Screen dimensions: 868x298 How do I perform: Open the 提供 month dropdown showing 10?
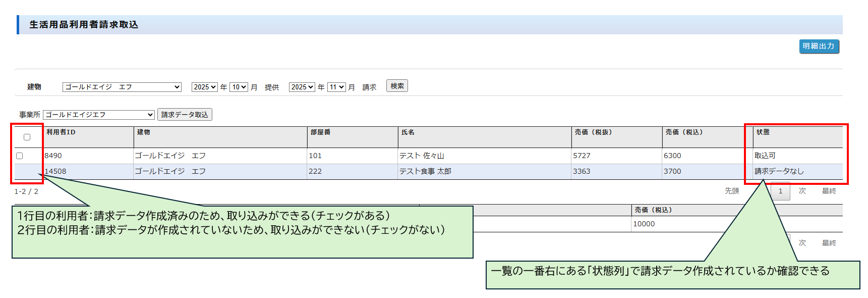click(x=239, y=87)
